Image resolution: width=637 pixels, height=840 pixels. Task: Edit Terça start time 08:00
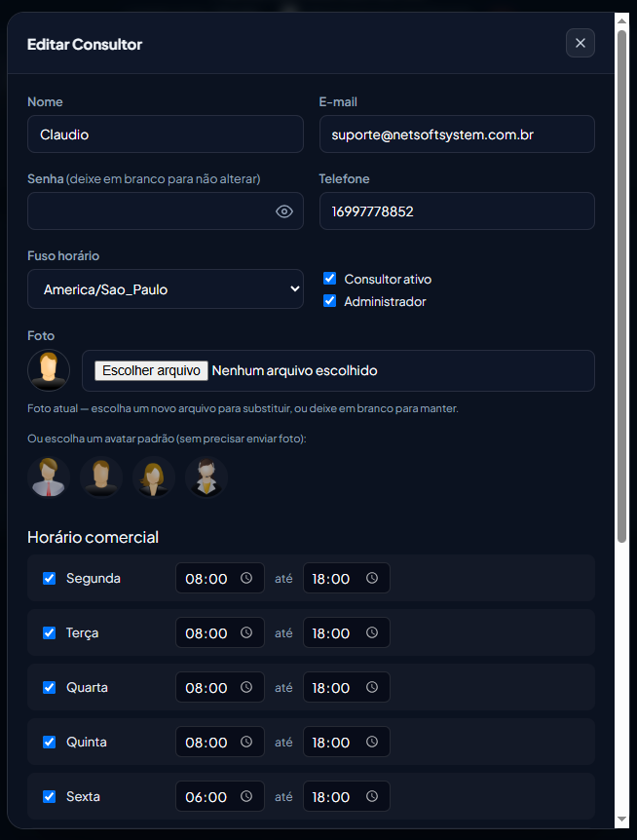click(x=220, y=633)
